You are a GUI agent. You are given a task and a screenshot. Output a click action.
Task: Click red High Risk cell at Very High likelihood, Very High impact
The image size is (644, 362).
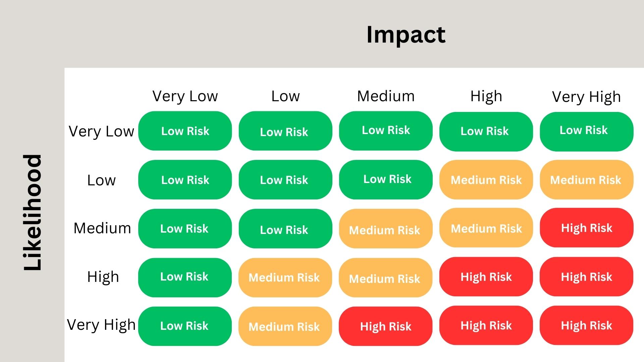[x=586, y=325]
